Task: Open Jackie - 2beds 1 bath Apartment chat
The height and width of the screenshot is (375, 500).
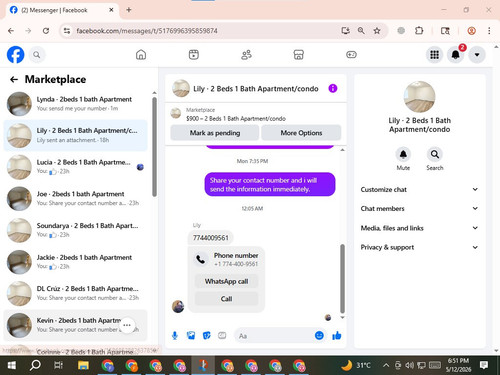Action: tap(75, 262)
